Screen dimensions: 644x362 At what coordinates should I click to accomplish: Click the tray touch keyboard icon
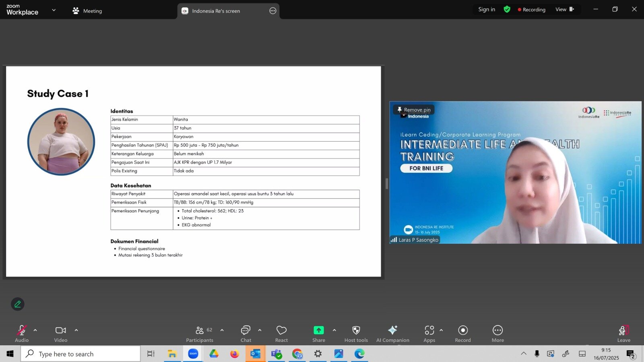(582, 354)
